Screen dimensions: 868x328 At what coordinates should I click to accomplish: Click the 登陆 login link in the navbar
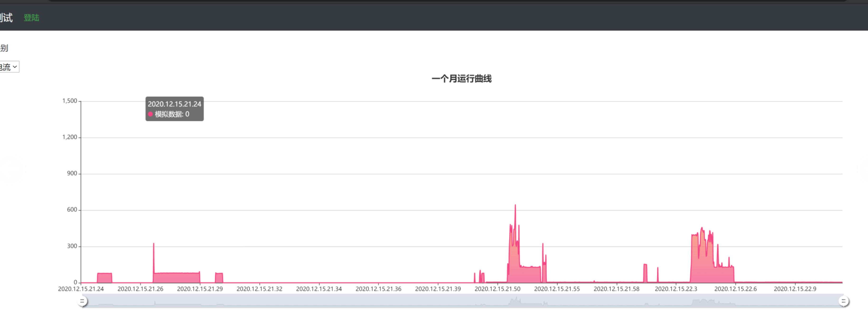(x=31, y=18)
